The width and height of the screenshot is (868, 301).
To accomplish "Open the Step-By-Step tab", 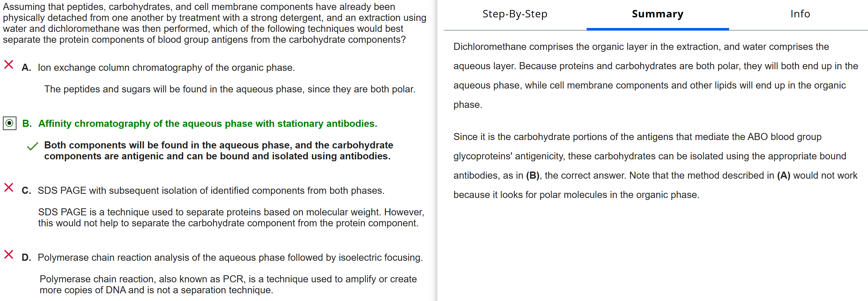I will [514, 14].
